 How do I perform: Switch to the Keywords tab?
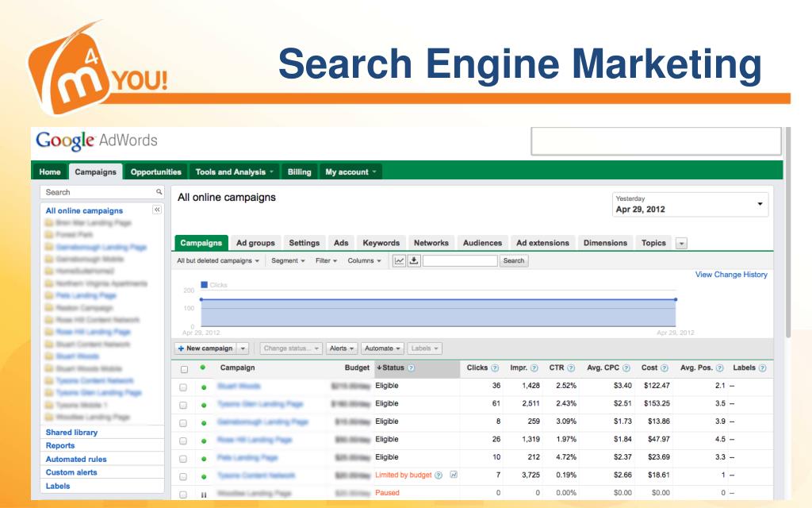pos(381,243)
